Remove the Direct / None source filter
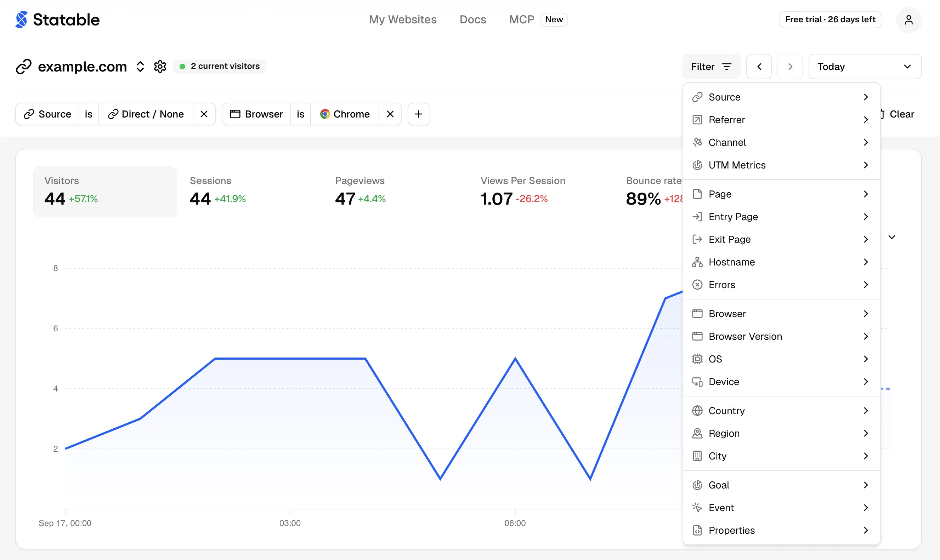Image resolution: width=940 pixels, height=560 pixels. [204, 114]
